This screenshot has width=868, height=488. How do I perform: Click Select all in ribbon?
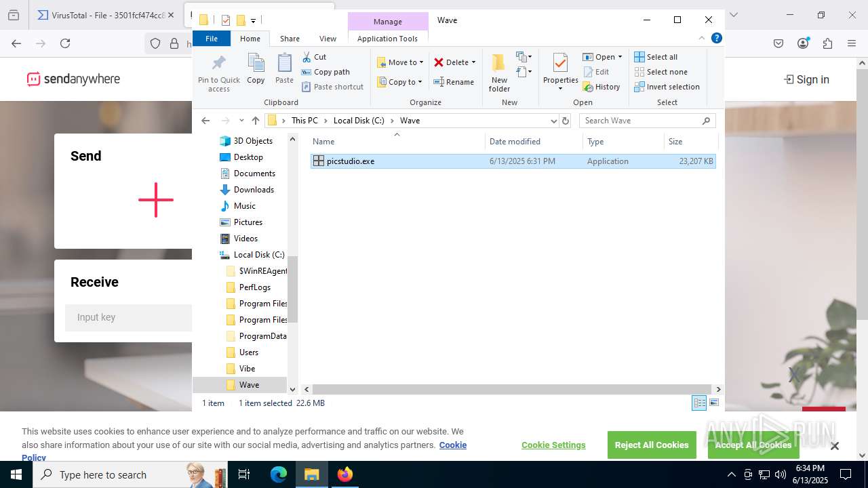click(655, 57)
